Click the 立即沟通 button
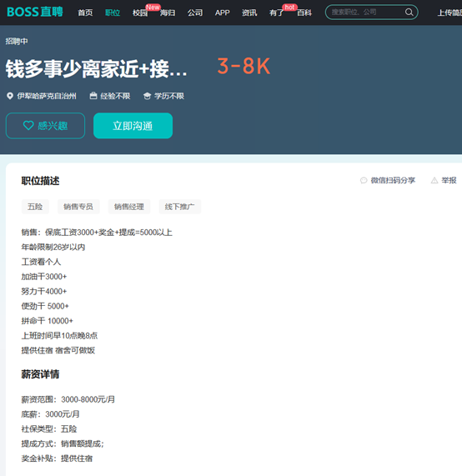The image size is (462, 476). (x=133, y=126)
